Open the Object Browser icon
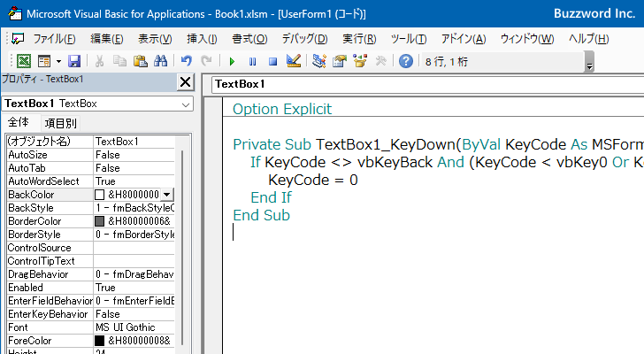Screen dimensions: 644x354 [360, 61]
